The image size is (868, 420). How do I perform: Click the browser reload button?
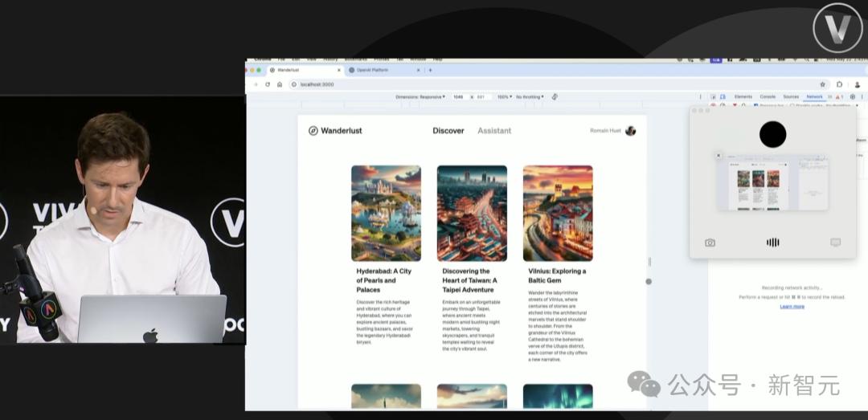pos(268,84)
